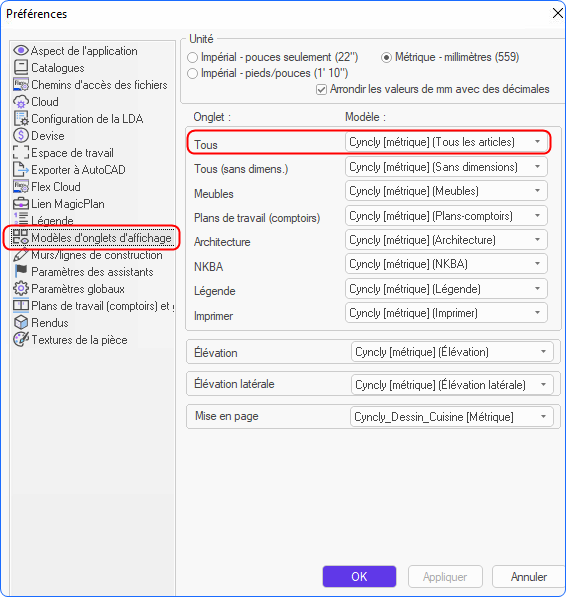Choose Impérial pieds/pouces unit option

[193, 73]
